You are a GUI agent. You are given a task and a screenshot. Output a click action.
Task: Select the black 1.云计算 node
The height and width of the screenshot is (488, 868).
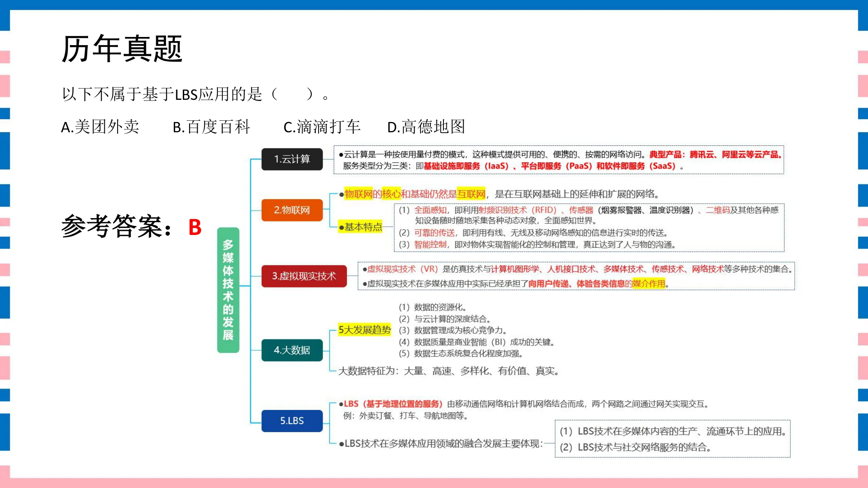(x=292, y=159)
